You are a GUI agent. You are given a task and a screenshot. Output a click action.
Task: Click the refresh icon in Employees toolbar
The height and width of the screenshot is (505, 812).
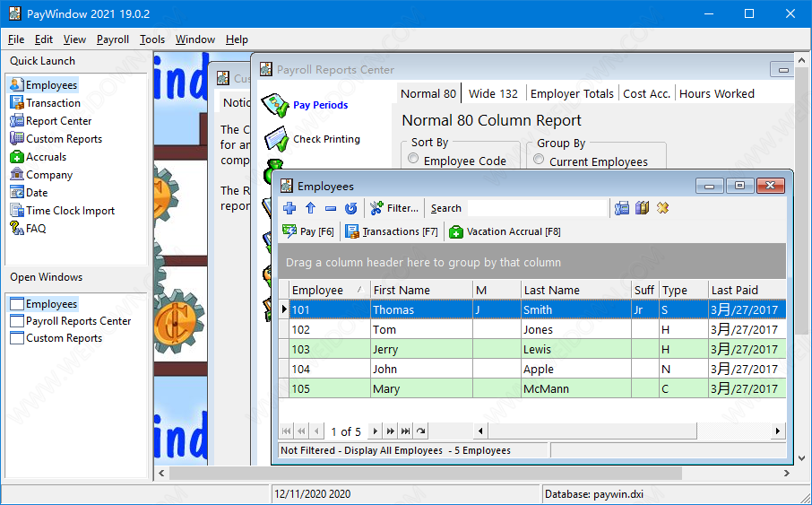351,208
